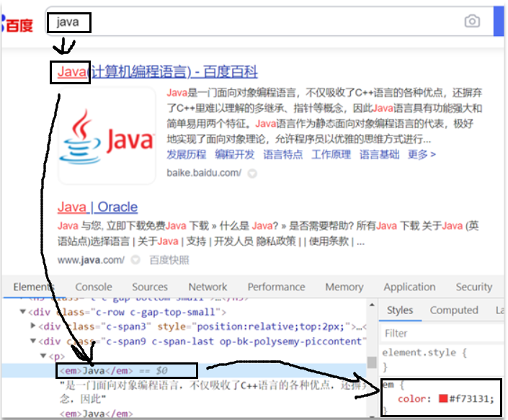This screenshot has width=508, height=420.
Task: Click the Filter field in Styles pane
Action: pos(442,334)
